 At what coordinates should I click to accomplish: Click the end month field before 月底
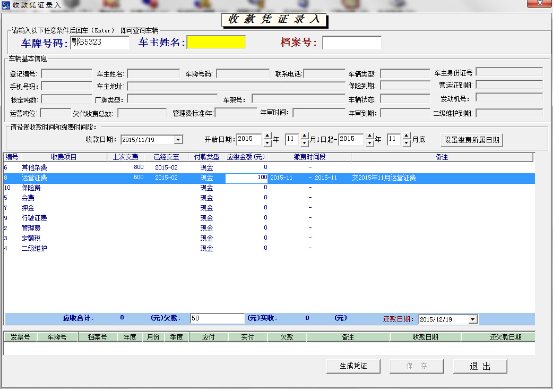pyautogui.click(x=394, y=139)
